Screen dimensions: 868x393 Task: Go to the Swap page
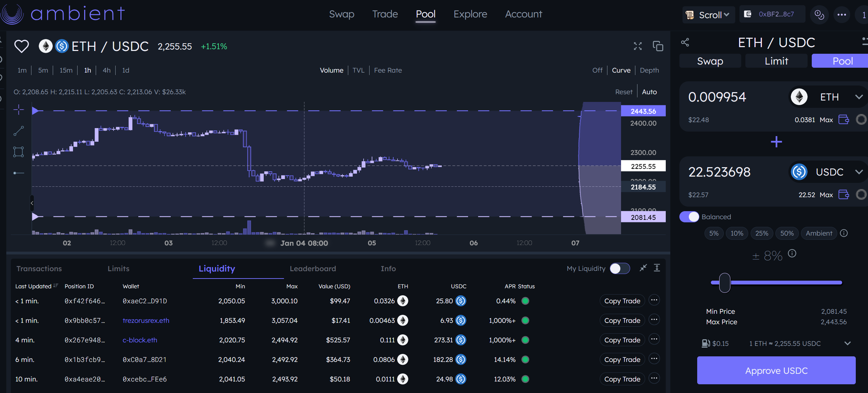pyautogui.click(x=341, y=14)
